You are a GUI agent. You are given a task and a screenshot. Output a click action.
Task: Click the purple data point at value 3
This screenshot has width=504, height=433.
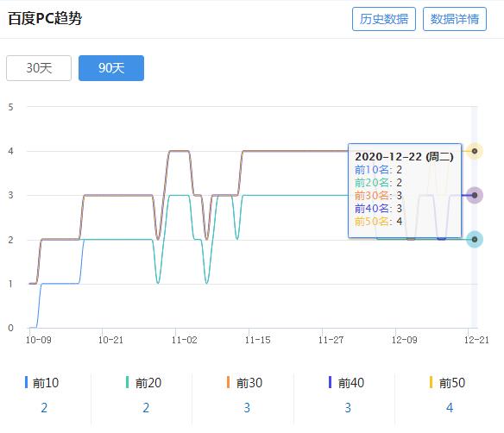[x=475, y=195]
